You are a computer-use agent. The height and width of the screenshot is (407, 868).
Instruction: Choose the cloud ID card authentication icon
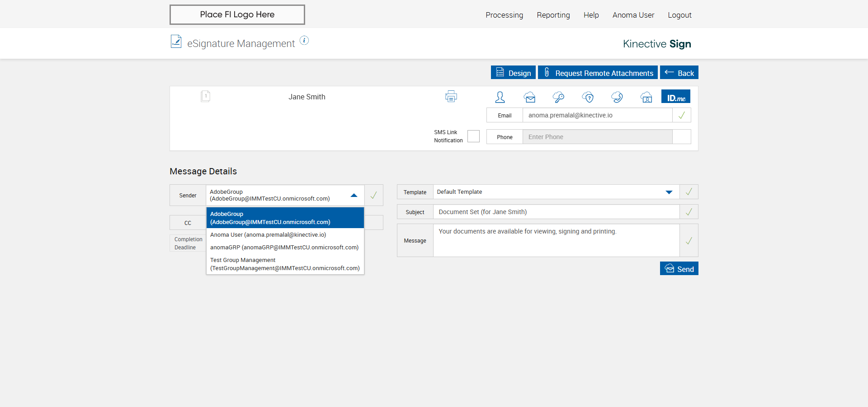click(x=646, y=97)
